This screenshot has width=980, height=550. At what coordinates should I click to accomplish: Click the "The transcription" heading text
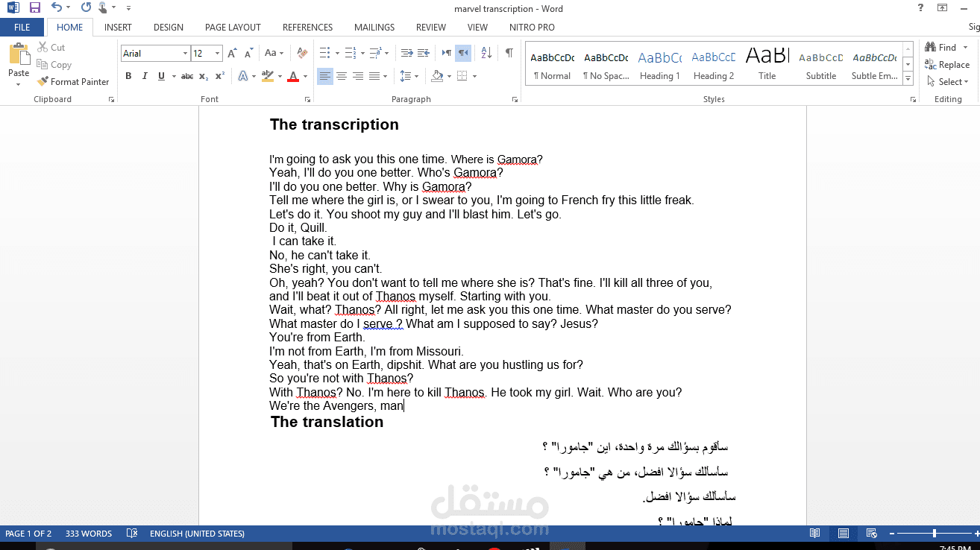tap(334, 124)
